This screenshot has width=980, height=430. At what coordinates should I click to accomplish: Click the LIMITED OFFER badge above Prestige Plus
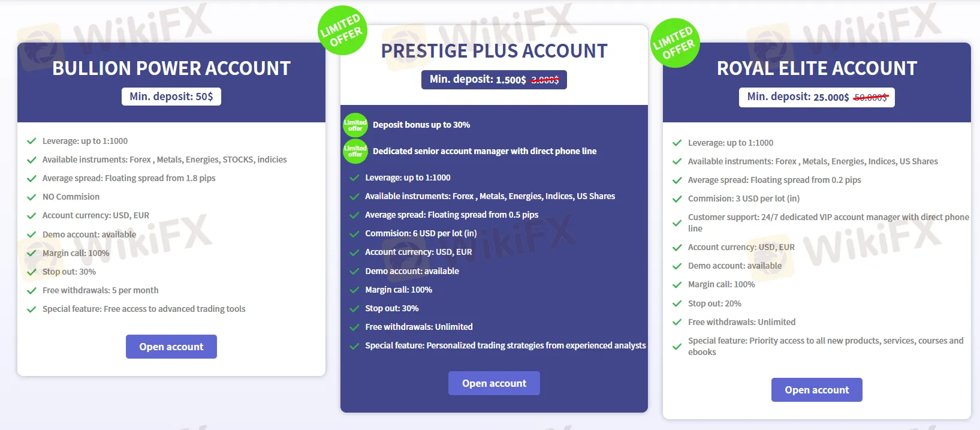[x=342, y=31]
